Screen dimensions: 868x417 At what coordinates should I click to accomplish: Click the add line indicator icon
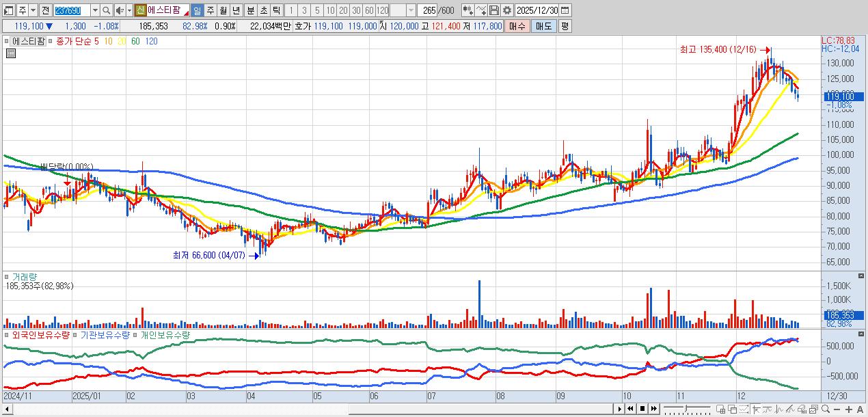click(x=480, y=10)
